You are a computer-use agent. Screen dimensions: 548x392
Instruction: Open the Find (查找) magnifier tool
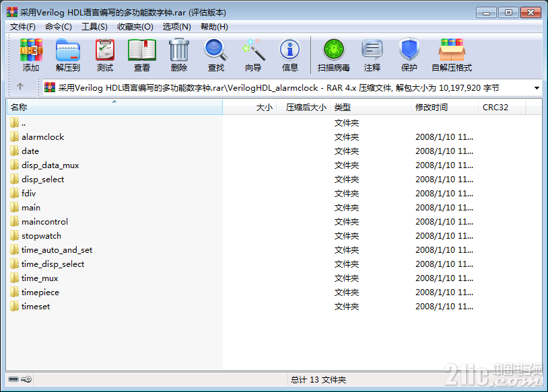[x=215, y=50]
